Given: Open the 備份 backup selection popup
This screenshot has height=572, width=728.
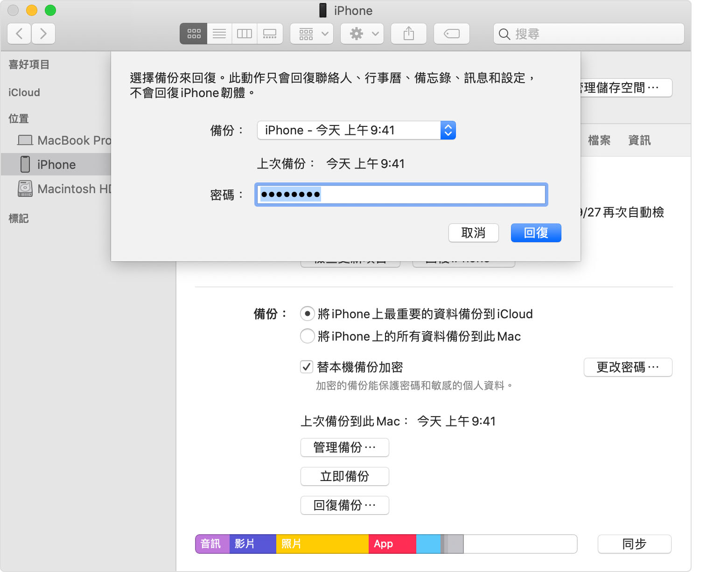Looking at the screenshot, I should point(357,130).
